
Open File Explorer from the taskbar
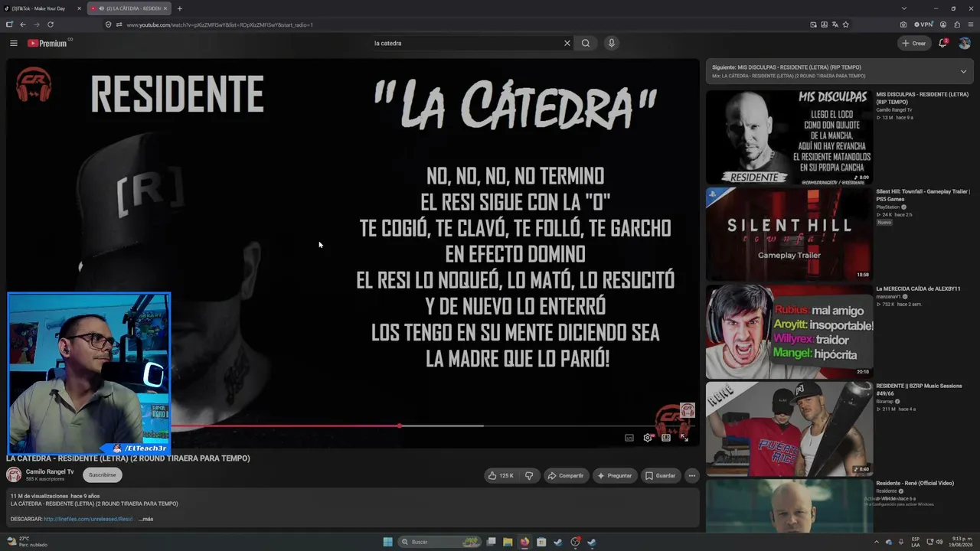coord(508,542)
